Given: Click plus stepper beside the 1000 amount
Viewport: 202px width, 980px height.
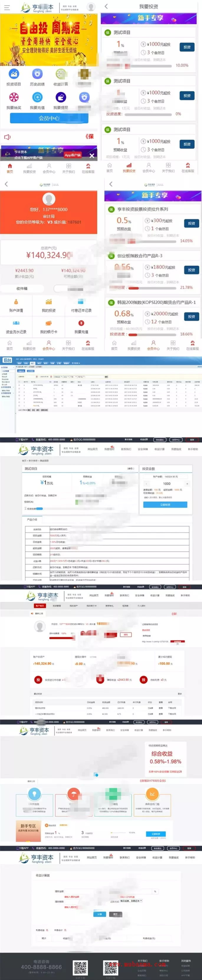Looking at the screenshot, I should point(187,484).
